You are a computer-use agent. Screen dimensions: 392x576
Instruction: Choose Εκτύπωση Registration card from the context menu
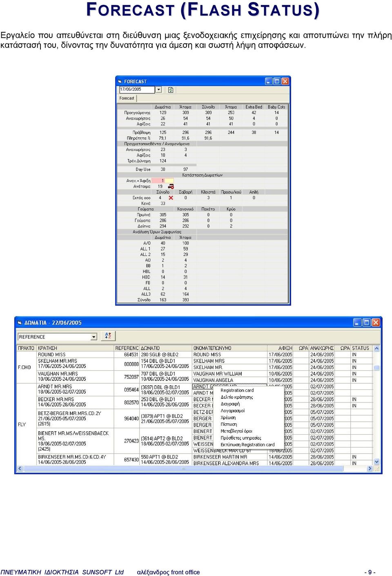point(247,445)
